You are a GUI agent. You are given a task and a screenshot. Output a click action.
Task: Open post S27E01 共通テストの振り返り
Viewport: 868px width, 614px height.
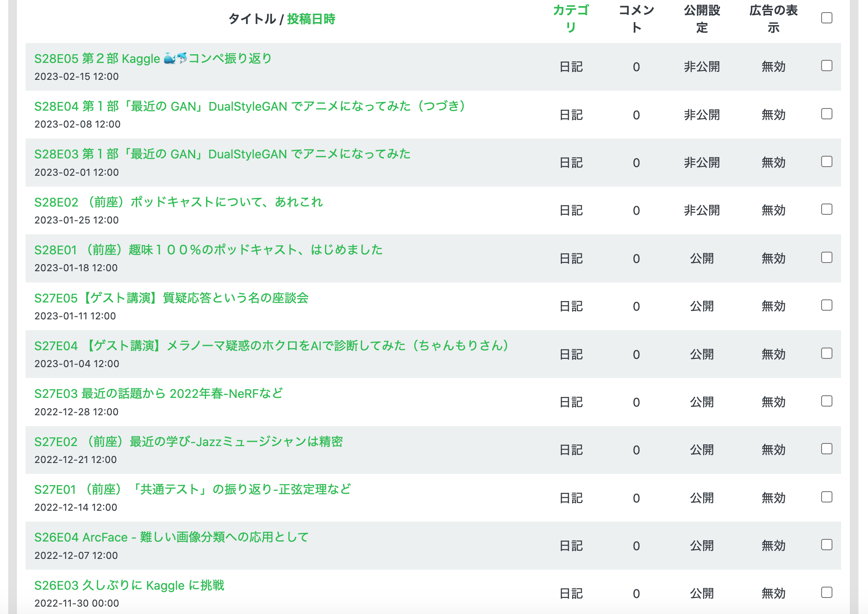click(x=193, y=489)
